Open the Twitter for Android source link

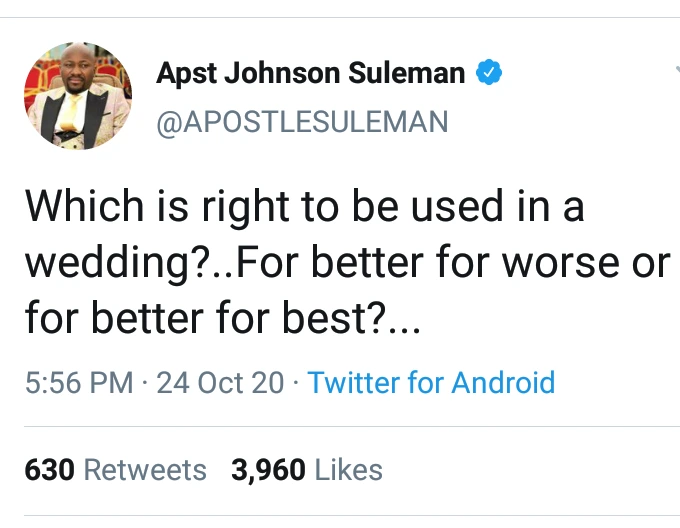pyautogui.click(x=431, y=382)
